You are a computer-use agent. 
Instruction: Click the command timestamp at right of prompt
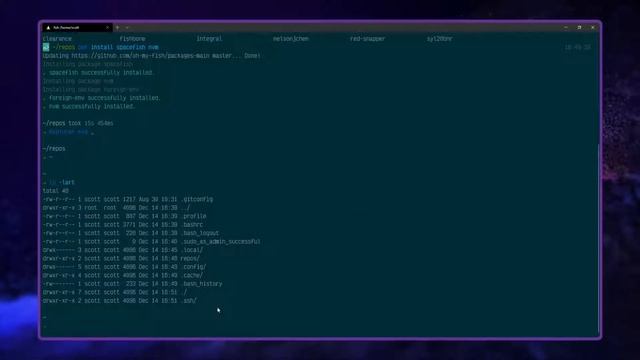[x=578, y=47]
